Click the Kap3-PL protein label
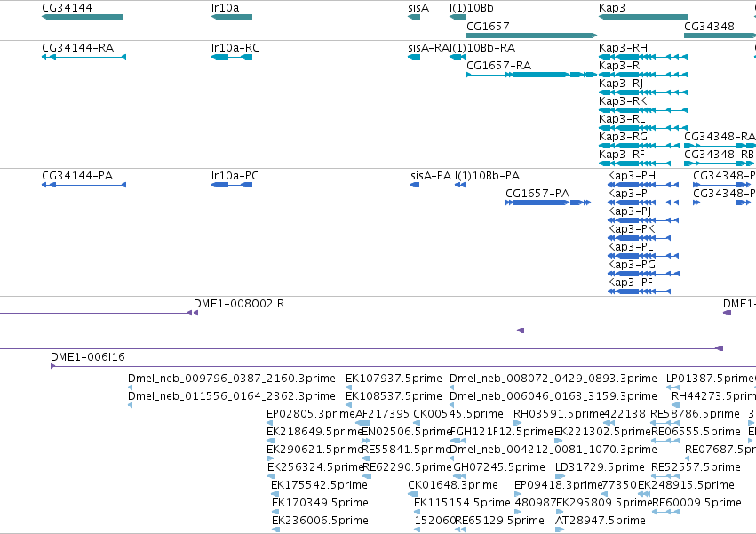This screenshot has width=756, height=534. [630, 247]
